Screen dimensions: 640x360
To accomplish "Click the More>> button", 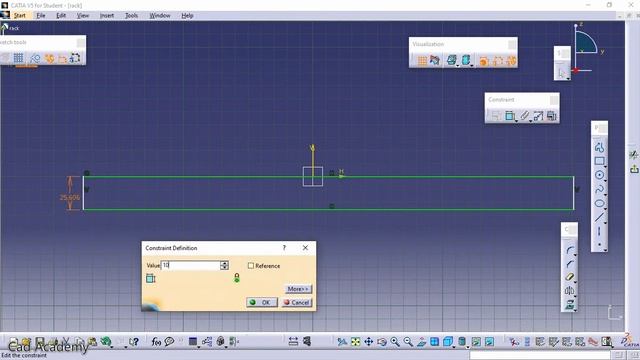I will pyautogui.click(x=298, y=289).
